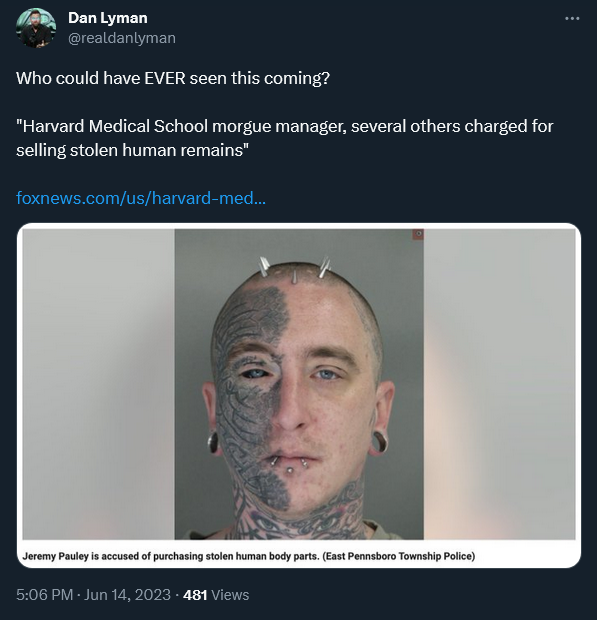Open the @realdanlyman handle
The image size is (597, 620).
[122, 38]
